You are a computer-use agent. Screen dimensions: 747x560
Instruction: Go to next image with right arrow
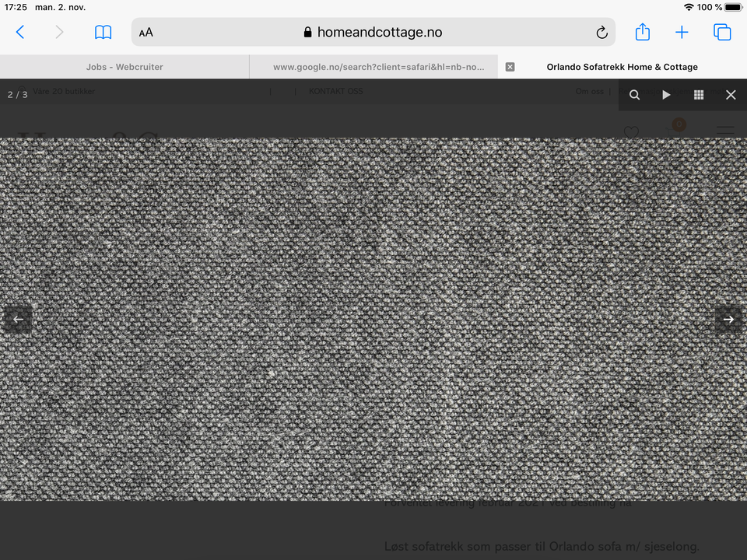(728, 319)
